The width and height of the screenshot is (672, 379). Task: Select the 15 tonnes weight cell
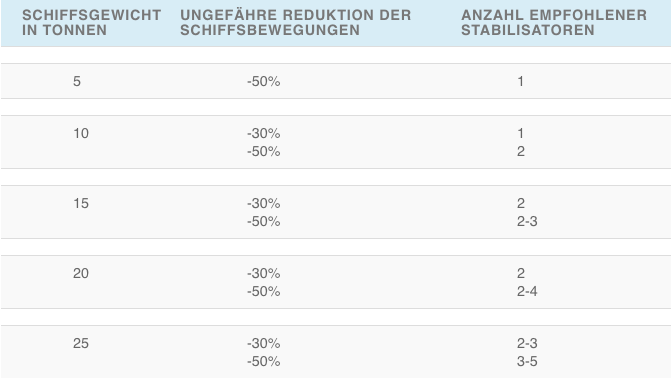click(81, 203)
